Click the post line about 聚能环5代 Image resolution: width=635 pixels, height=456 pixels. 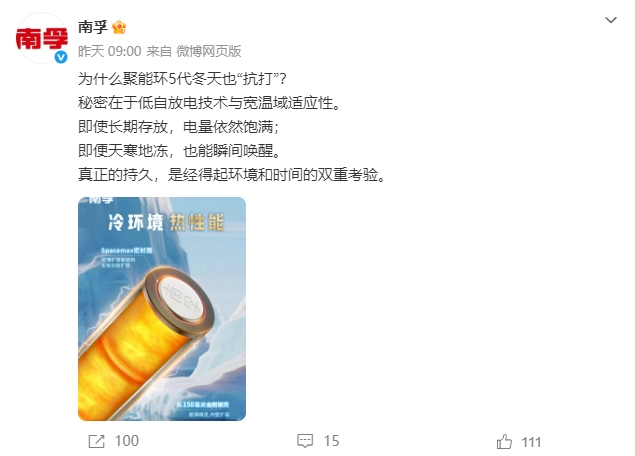pyautogui.click(x=182, y=79)
